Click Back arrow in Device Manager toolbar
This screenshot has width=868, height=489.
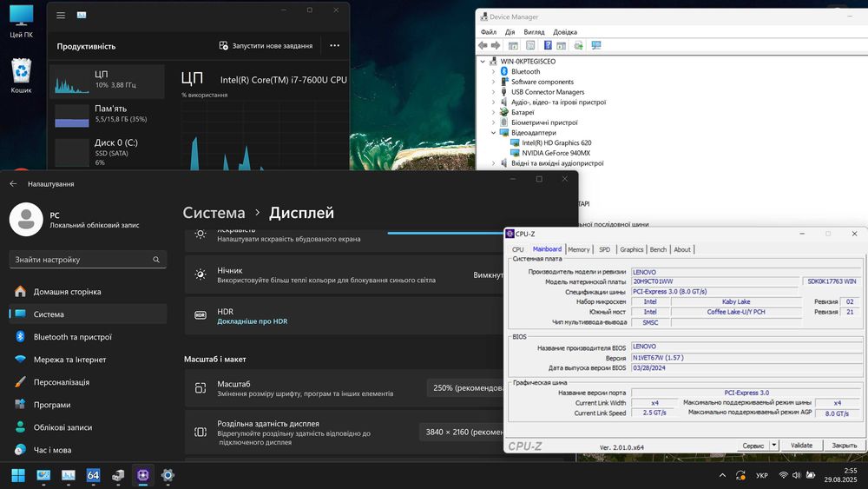point(483,45)
